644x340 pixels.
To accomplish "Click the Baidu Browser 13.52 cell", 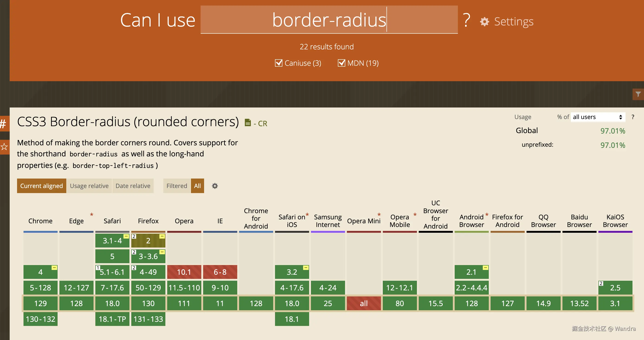I will (580, 304).
